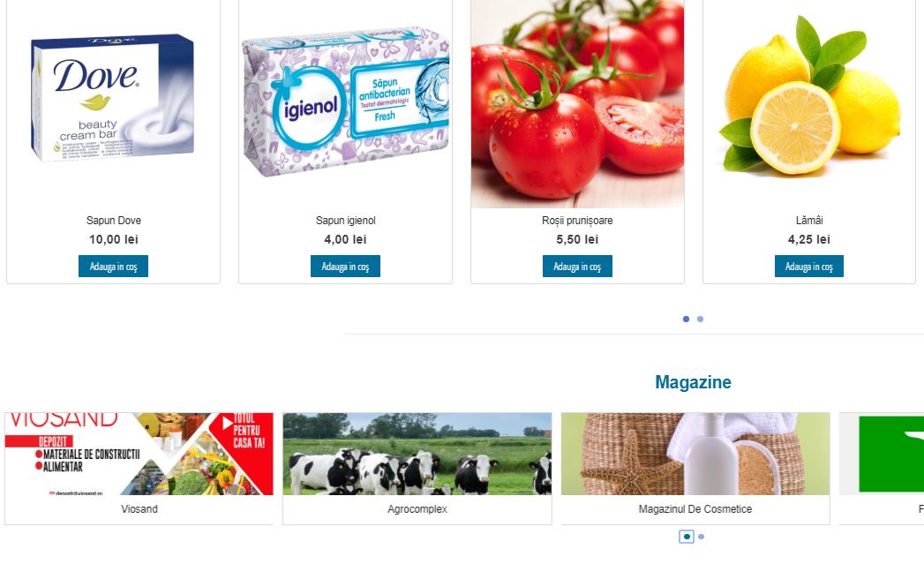View the lemons product photo
The height and width of the screenshot is (564, 924).
click(809, 94)
